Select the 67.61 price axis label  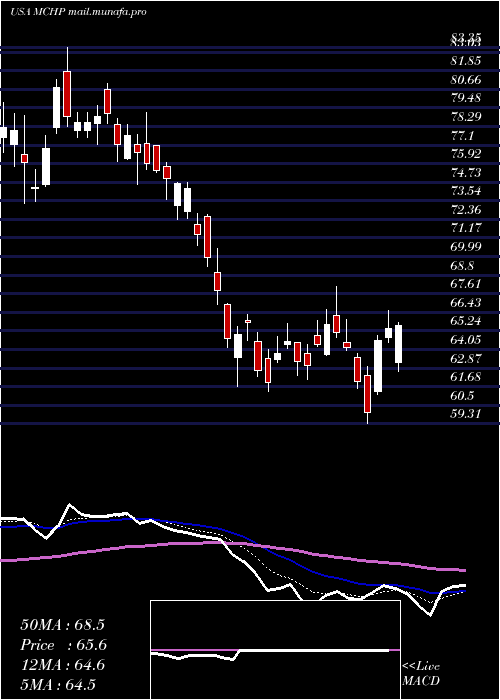coord(465,284)
